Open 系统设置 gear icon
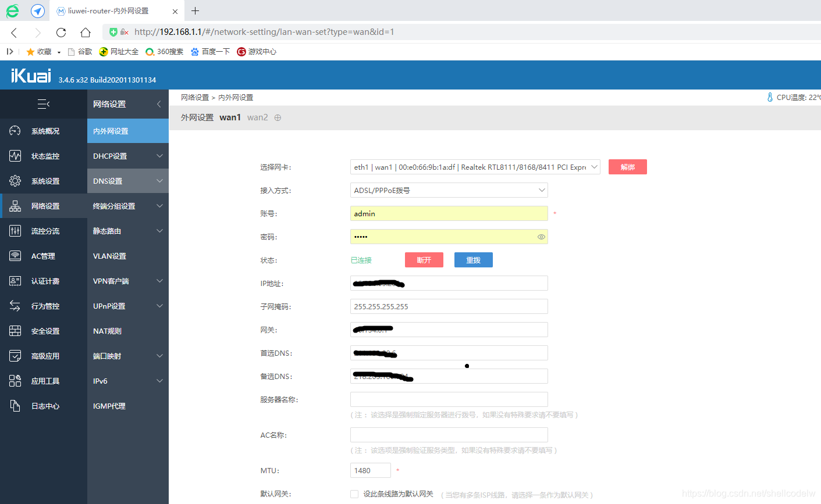 click(15, 181)
